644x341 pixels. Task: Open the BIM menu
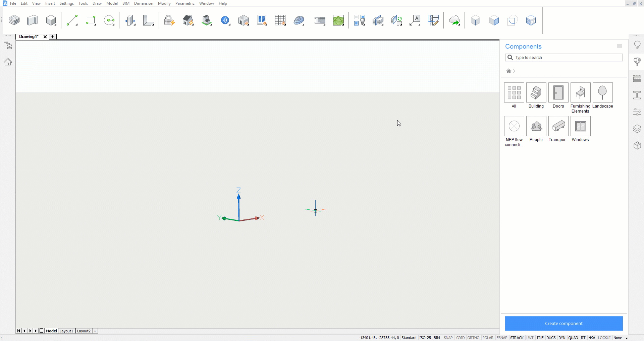pos(126,3)
